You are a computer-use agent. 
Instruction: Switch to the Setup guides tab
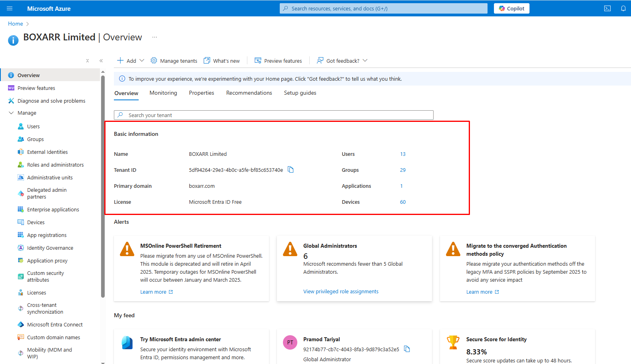(300, 93)
